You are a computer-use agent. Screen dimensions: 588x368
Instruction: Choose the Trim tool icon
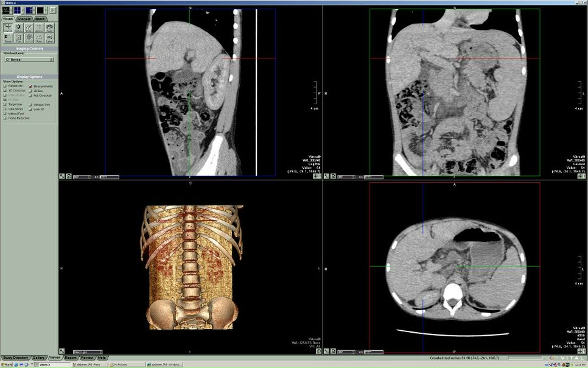18,38
